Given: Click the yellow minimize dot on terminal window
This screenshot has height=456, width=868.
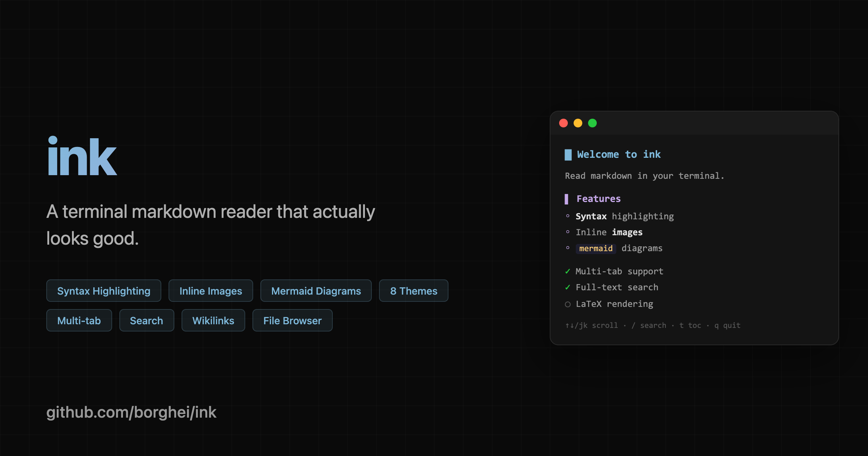Looking at the screenshot, I should pyautogui.click(x=578, y=123).
